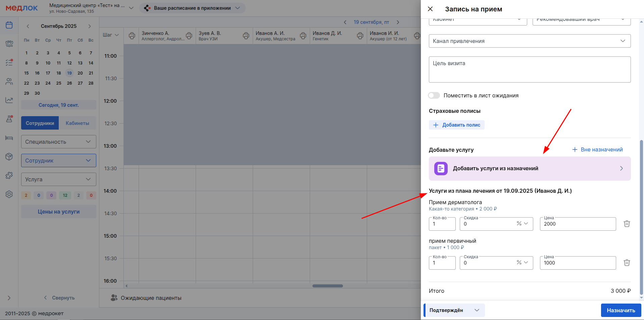Image resolution: width=644 pixels, height=320 pixels.
Task: Open the analytics chart sidebar icon
Action: coord(9,100)
